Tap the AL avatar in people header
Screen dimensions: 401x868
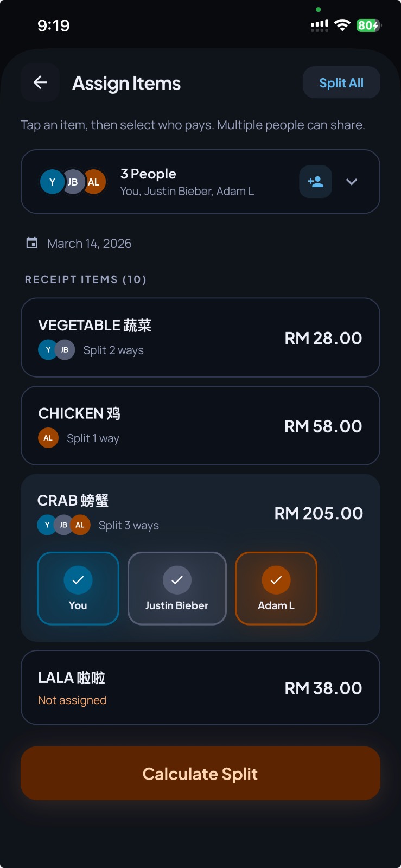[x=94, y=182]
